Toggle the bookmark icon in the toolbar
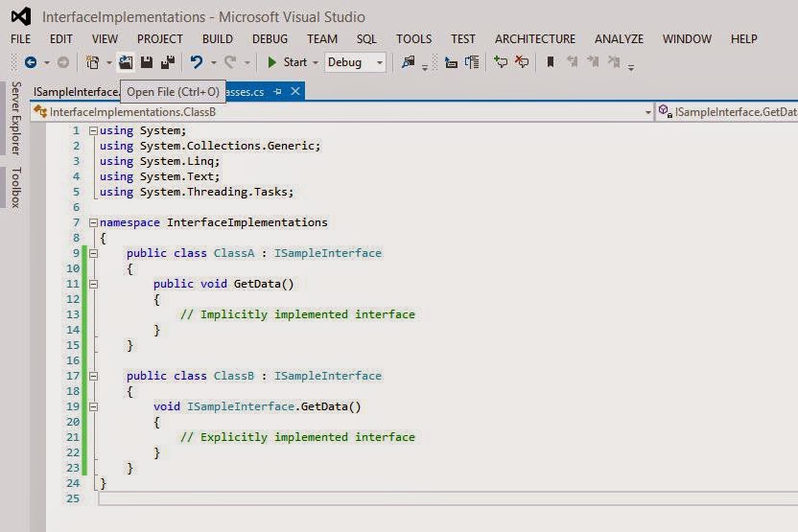This screenshot has width=798, height=532. pos(551,62)
